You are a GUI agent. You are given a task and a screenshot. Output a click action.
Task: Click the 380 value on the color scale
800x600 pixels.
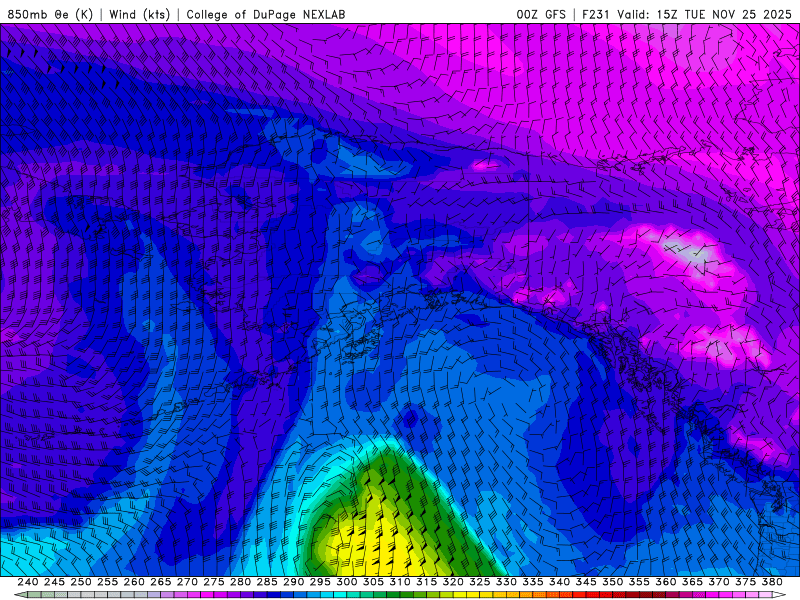772,582
